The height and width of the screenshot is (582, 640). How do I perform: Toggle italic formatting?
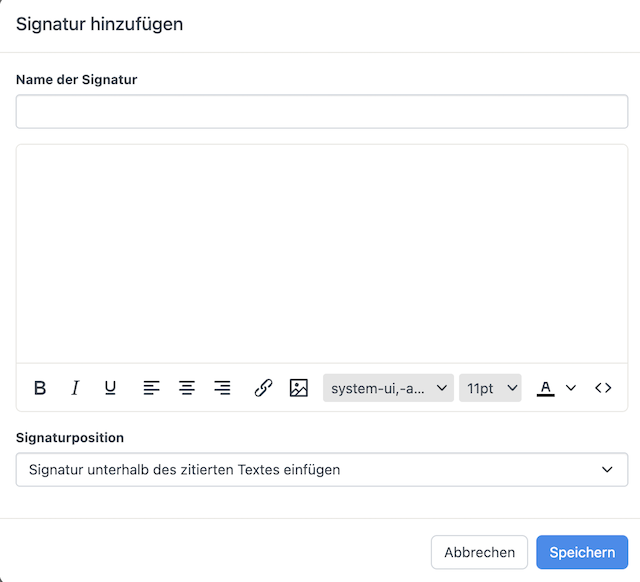(75, 388)
